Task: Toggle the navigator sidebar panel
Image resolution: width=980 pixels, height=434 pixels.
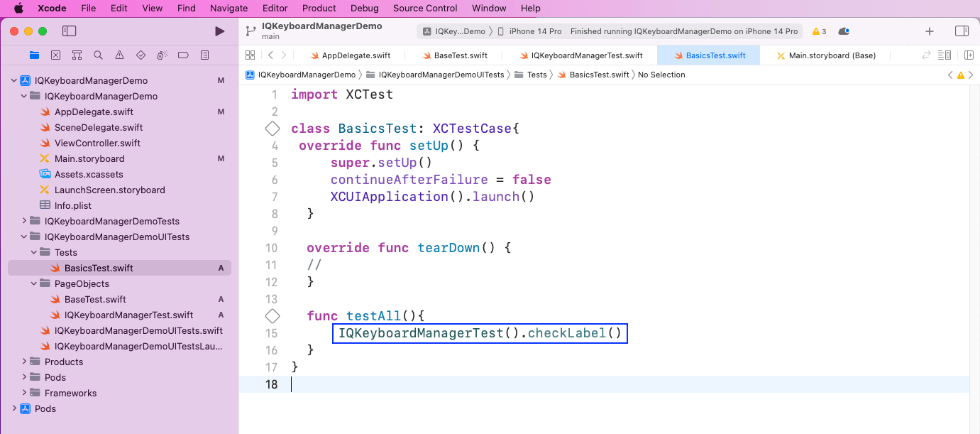Action: pos(69,31)
